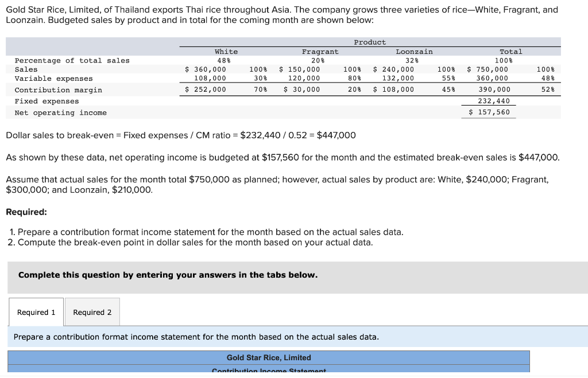
Task: Select the Loonzain sales value $ 240,000
Action: (394, 69)
